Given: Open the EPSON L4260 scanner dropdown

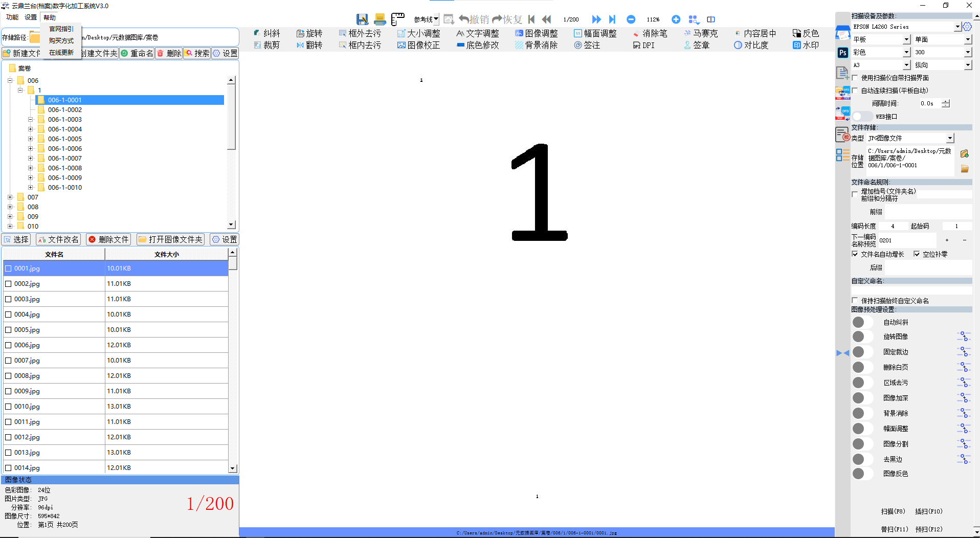Looking at the screenshot, I should pos(957,27).
